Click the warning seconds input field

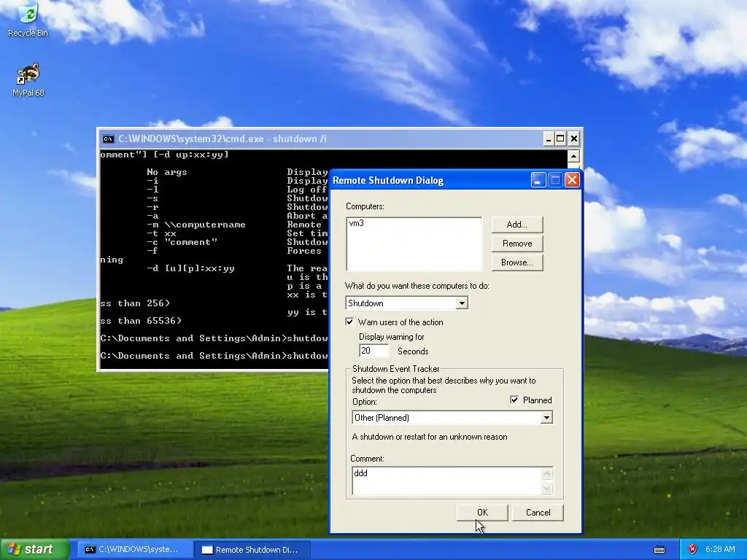tap(373, 351)
